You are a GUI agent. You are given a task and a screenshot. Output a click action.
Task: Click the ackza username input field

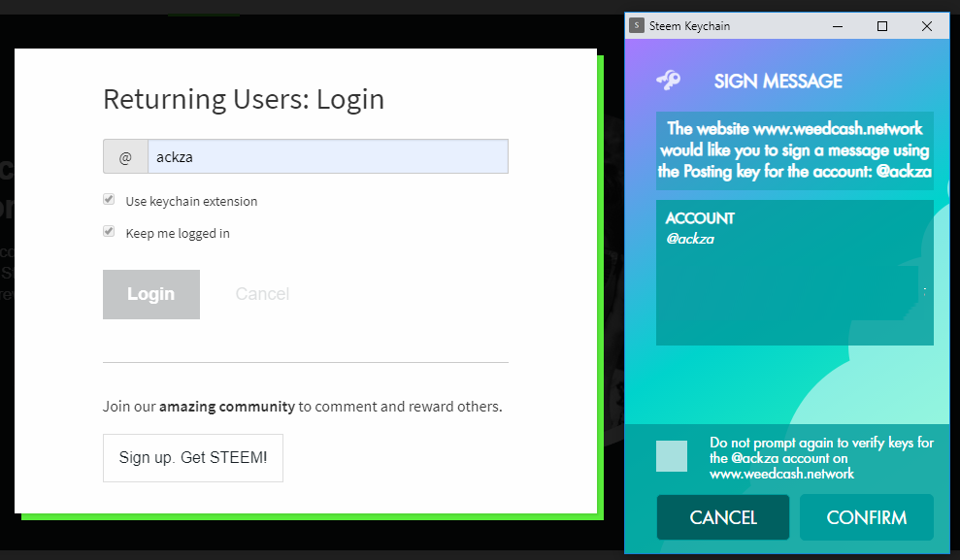click(328, 156)
